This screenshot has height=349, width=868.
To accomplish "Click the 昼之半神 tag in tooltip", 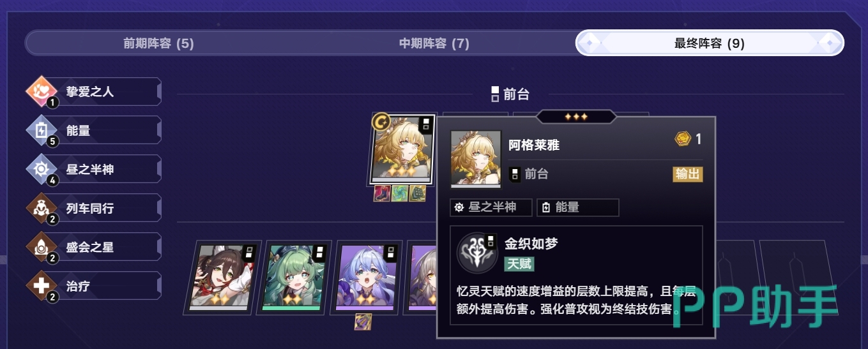I will click(491, 207).
